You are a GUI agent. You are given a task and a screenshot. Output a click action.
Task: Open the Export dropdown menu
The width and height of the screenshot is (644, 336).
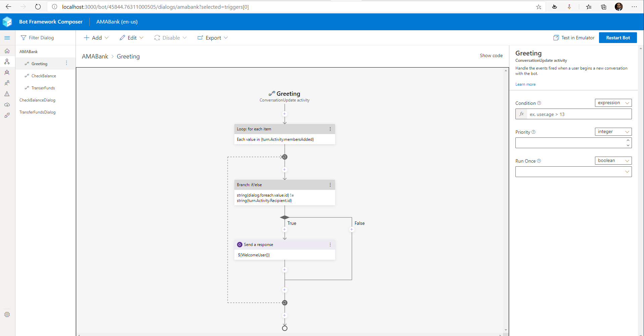coord(213,38)
